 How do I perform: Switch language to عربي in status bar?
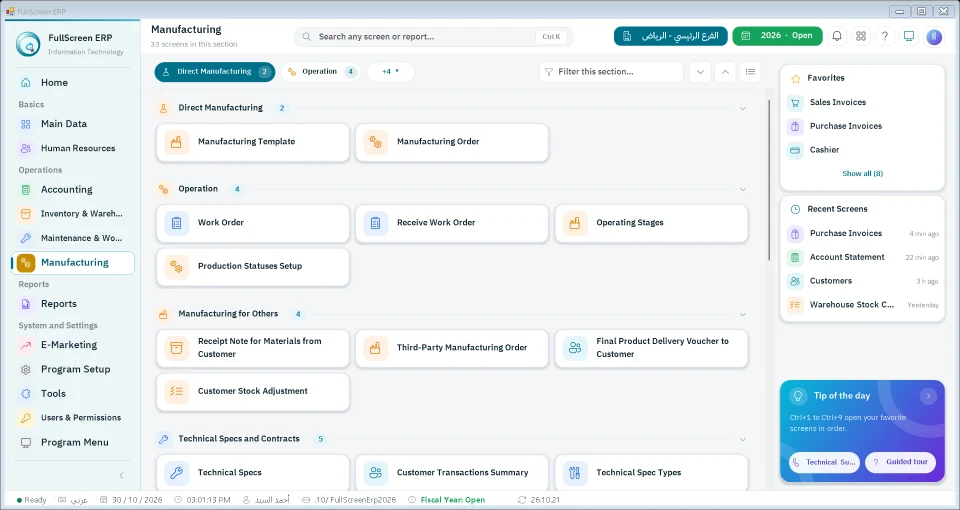(73, 500)
